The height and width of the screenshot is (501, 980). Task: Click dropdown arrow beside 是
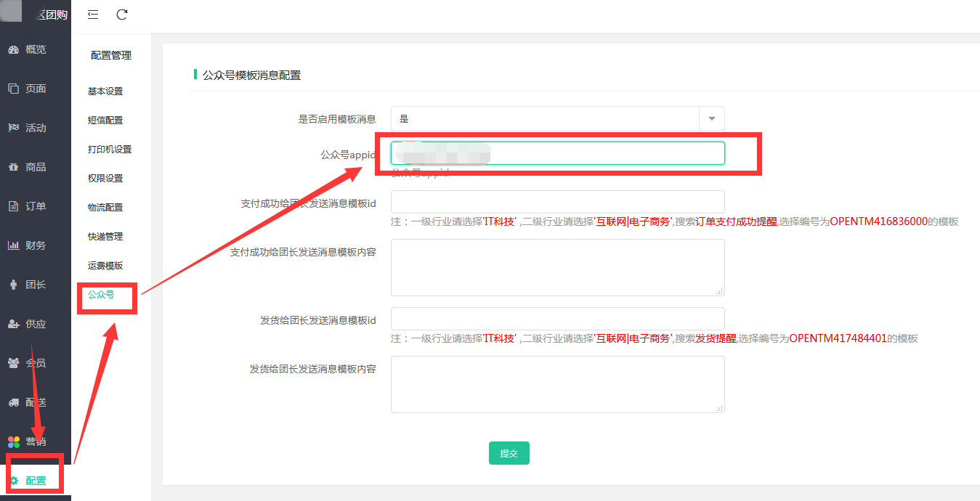tap(711, 119)
